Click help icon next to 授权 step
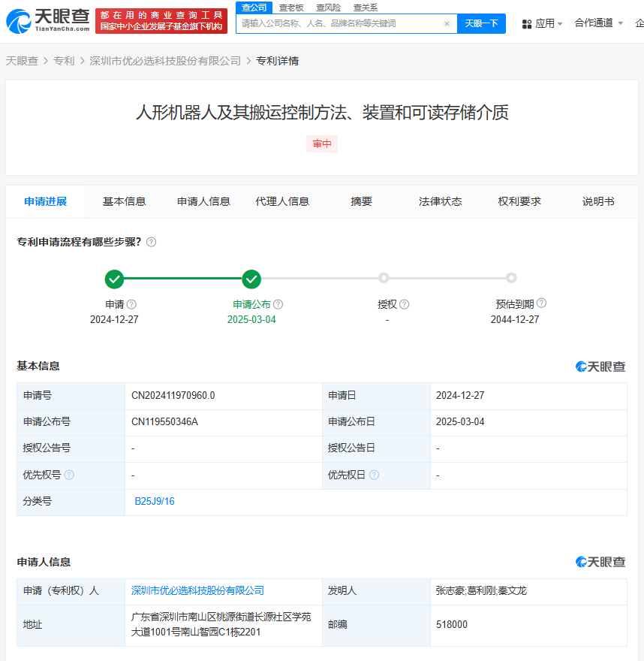This screenshot has height=661, width=644. pyautogui.click(x=405, y=304)
